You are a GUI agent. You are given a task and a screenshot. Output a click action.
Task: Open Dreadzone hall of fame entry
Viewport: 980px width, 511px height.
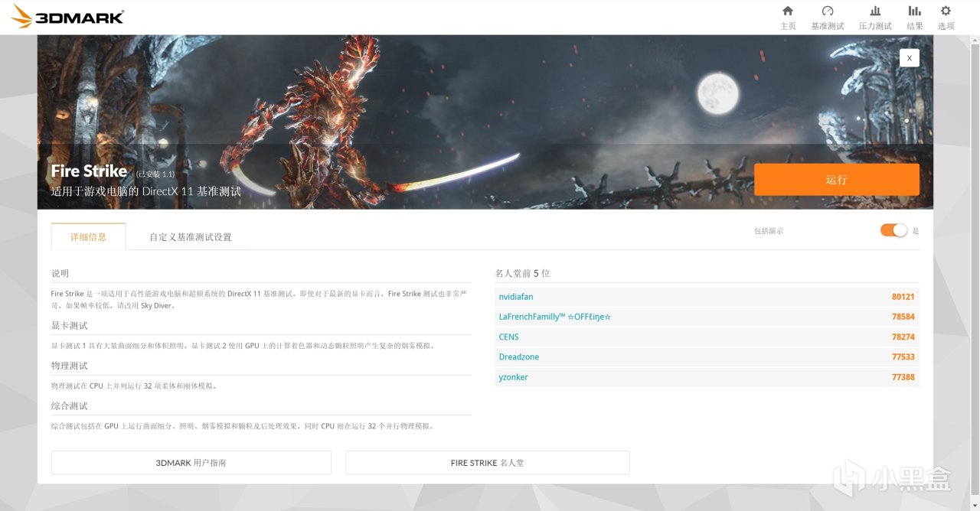pyautogui.click(x=519, y=357)
